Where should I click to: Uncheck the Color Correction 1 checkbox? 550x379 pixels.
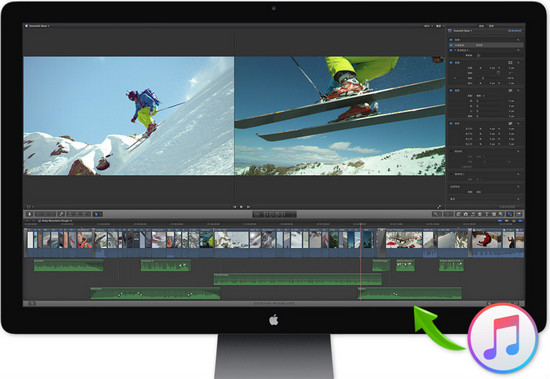click(451, 50)
